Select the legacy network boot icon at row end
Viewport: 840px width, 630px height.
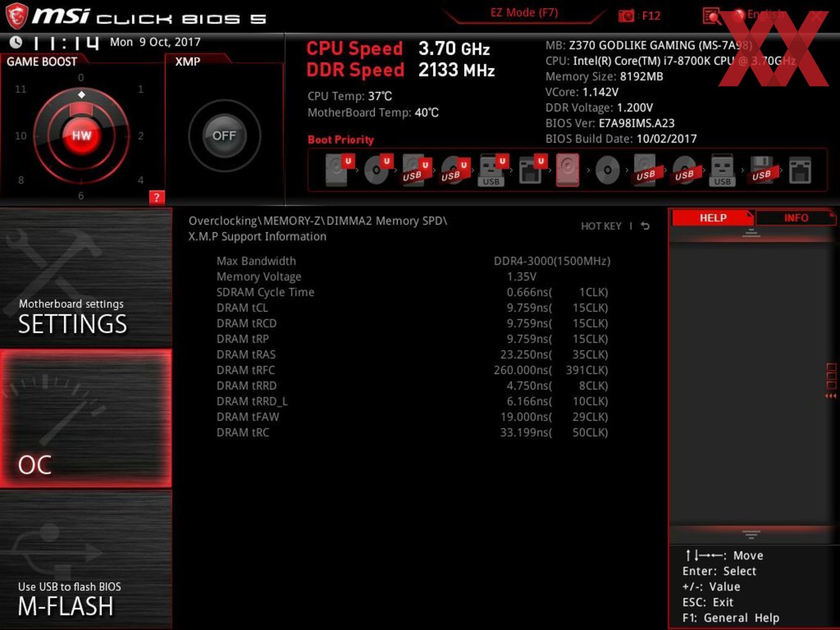pyautogui.click(x=800, y=170)
